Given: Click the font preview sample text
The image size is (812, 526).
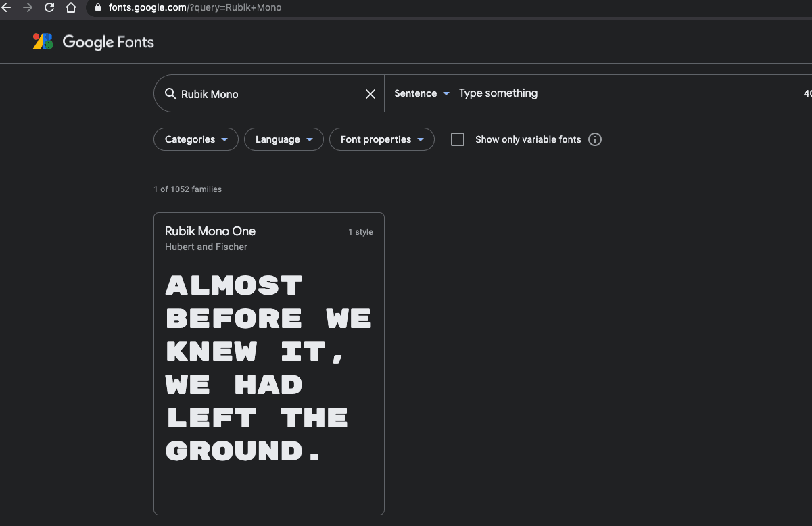Looking at the screenshot, I should 268,368.
